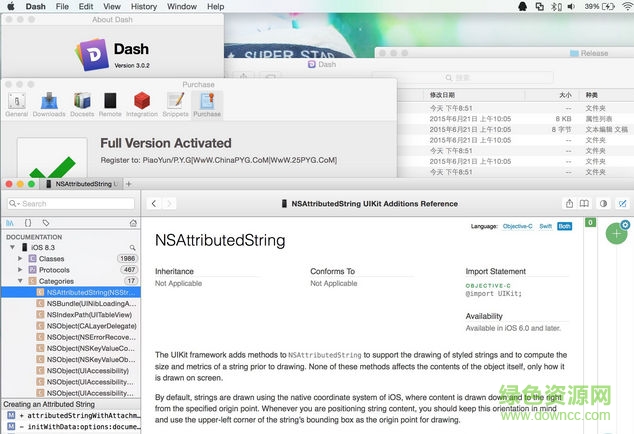This screenshot has width=634, height=434.
Task: Collapse the iOS 8.3 docset
Action: (x=13, y=247)
